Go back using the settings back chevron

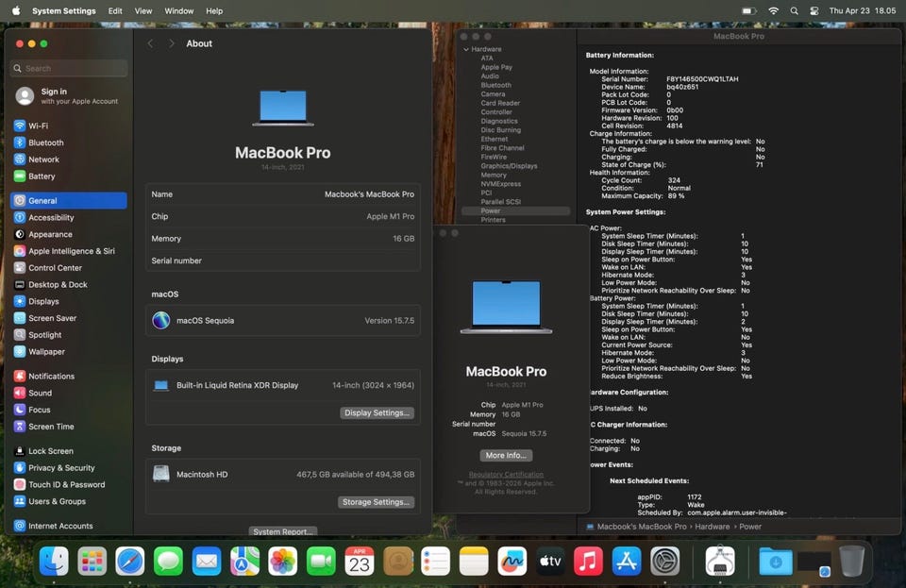[x=151, y=43]
